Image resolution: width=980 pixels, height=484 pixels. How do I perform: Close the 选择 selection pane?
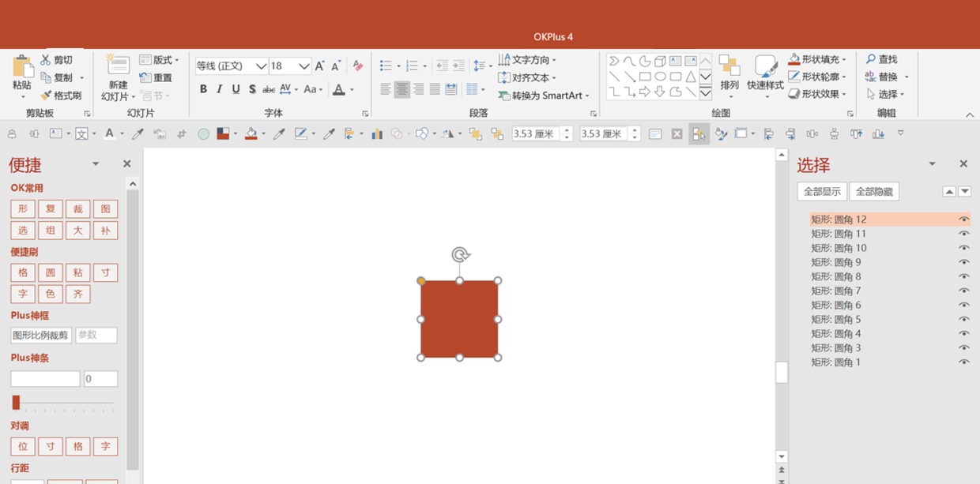point(963,164)
